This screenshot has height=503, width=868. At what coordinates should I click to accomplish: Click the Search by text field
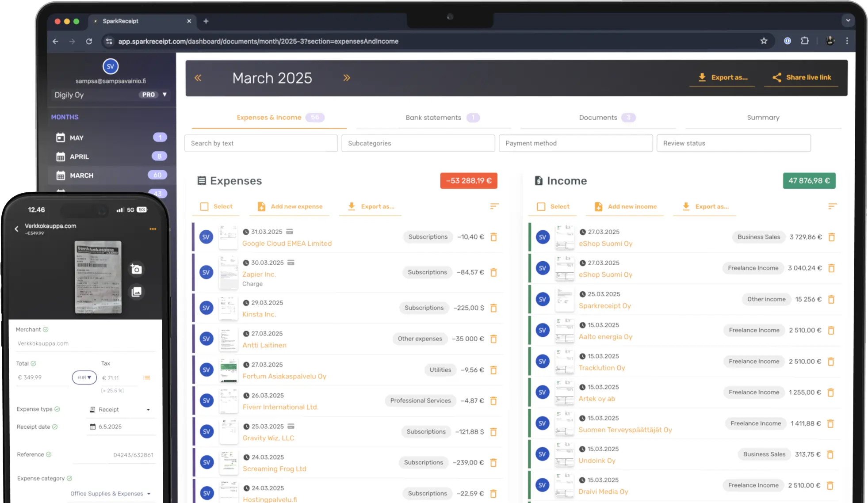pyautogui.click(x=261, y=143)
